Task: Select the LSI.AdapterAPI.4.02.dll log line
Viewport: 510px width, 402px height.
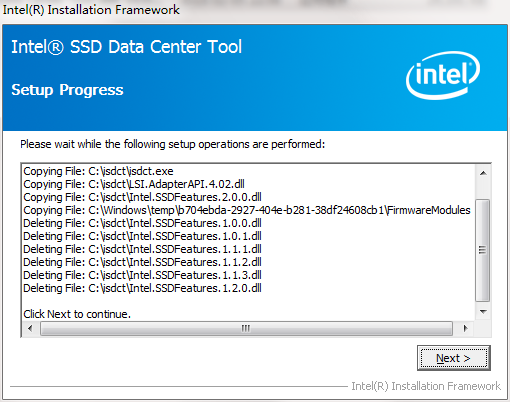Action: (x=134, y=184)
